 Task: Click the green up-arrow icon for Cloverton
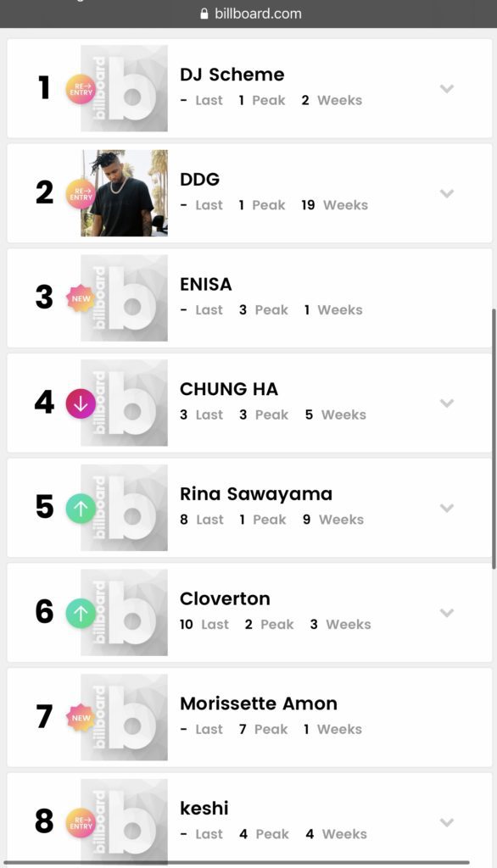(x=81, y=613)
